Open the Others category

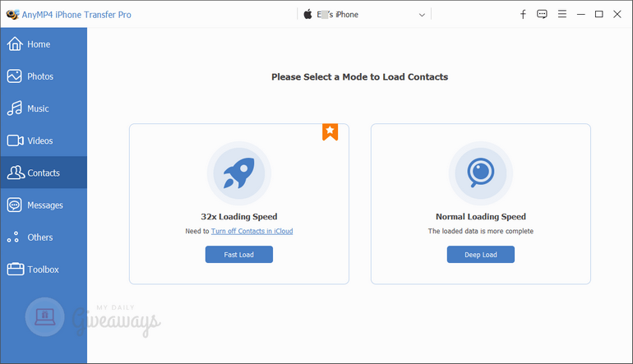point(44,237)
